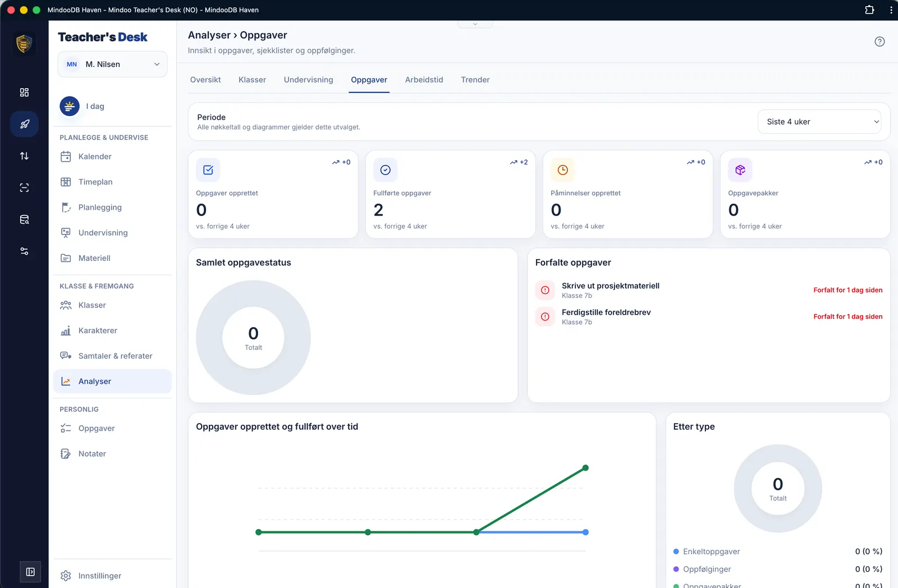Screen dimensions: 898x588
Task: Click the scan frame icon in rail
Action: [x=24, y=188]
